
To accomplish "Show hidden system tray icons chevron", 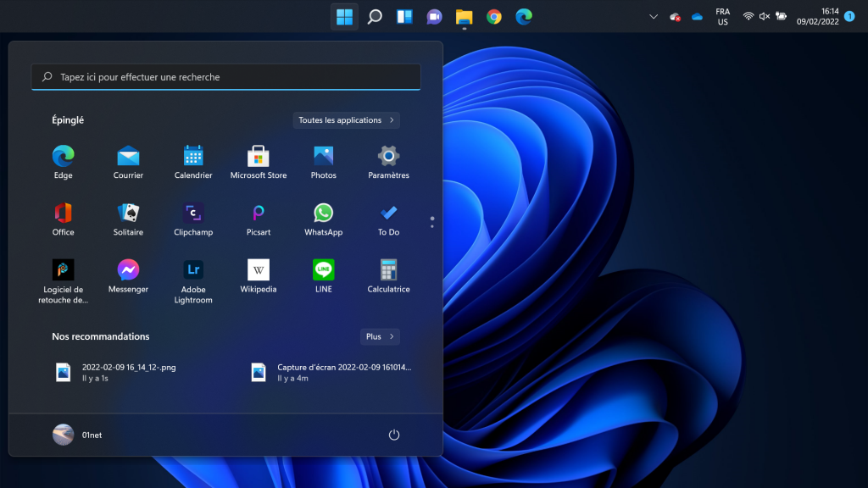I will tap(653, 16).
